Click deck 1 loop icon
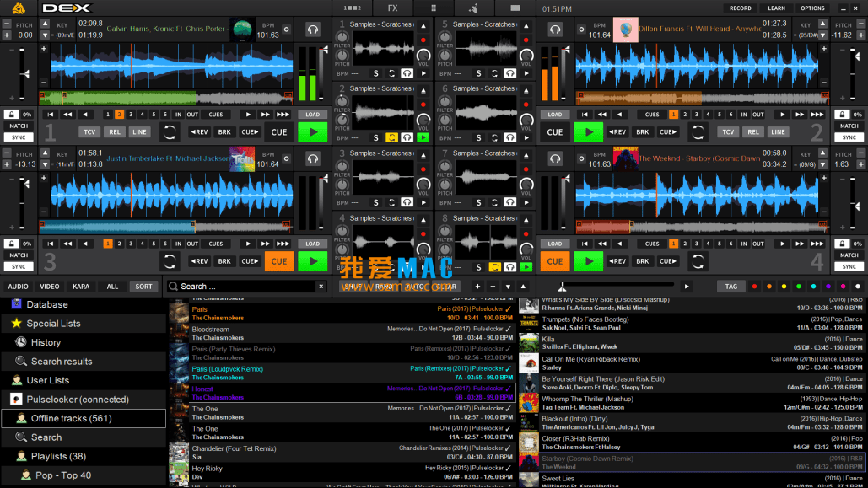Image resolution: width=868 pixels, height=488 pixels. (170, 132)
